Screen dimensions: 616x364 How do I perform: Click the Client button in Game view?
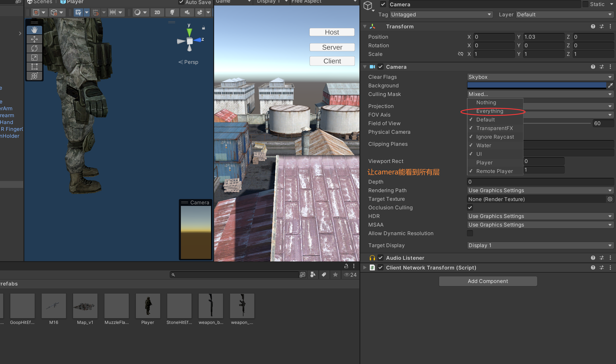332,61
